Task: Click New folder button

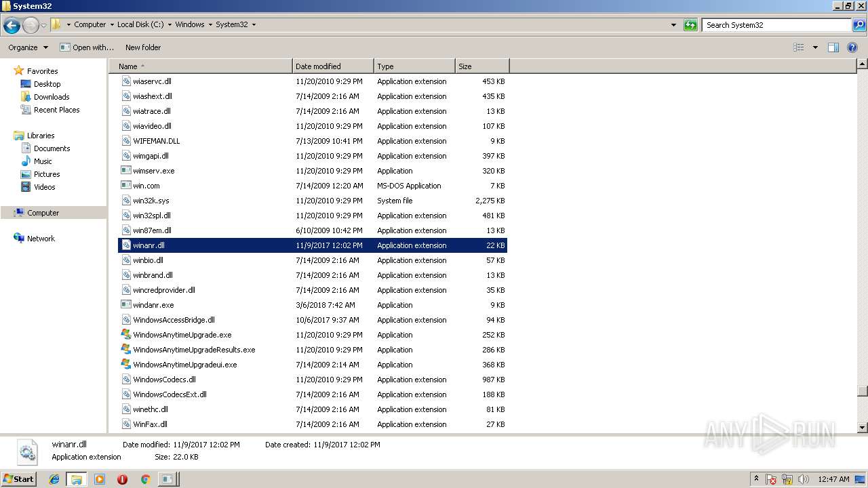Action: click(143, 47)
